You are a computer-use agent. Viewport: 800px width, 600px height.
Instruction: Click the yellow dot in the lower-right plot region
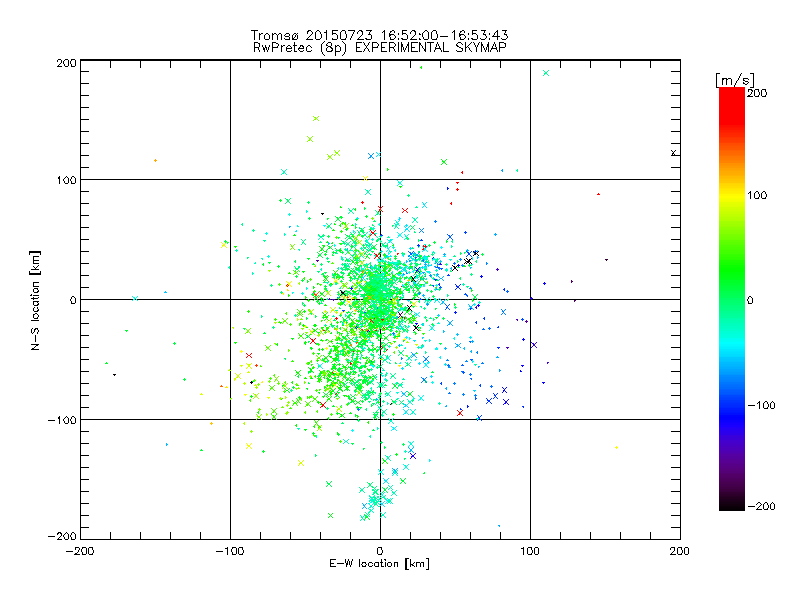(616, 447)
